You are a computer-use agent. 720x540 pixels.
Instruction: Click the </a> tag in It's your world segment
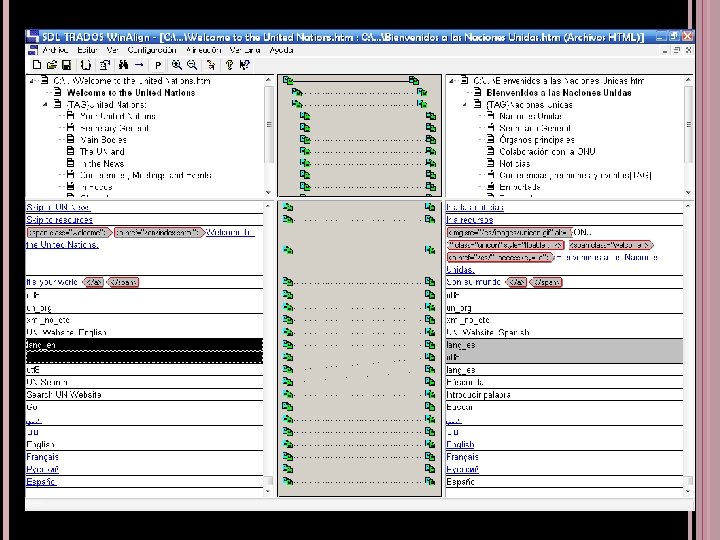[x=94, y=282]
